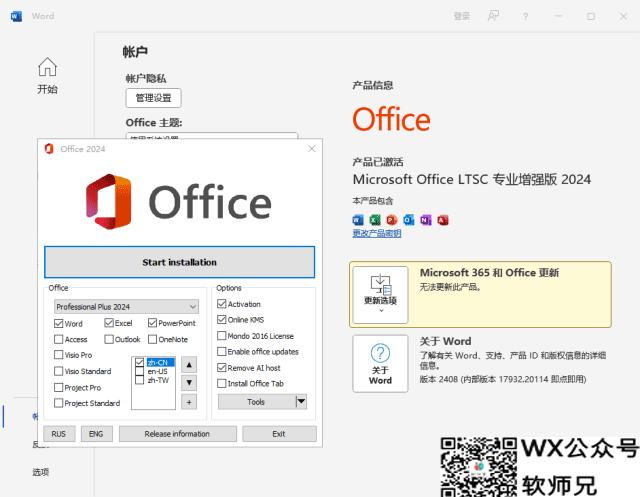Click the Access product icon under included apps
Screen dimensions: 640x497
[443, 220]
